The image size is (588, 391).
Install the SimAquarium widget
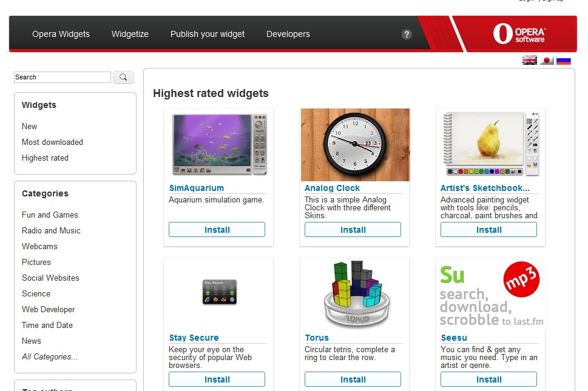point(217,230)
